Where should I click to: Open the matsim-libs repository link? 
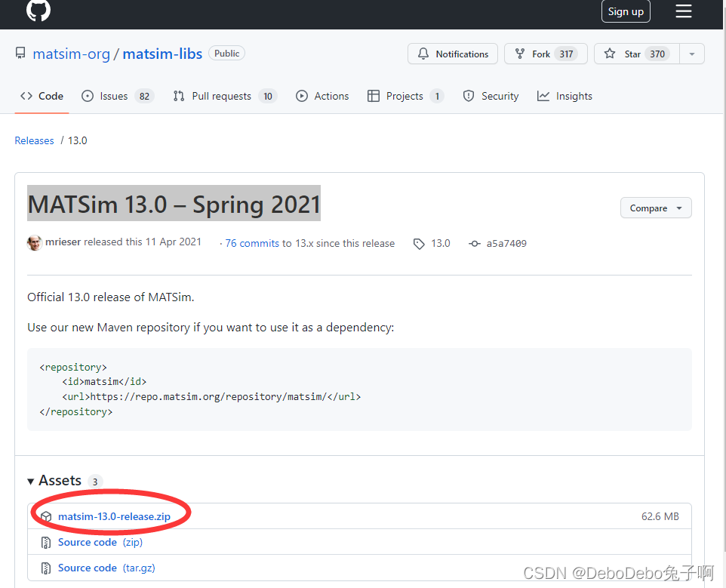point(162,54)
